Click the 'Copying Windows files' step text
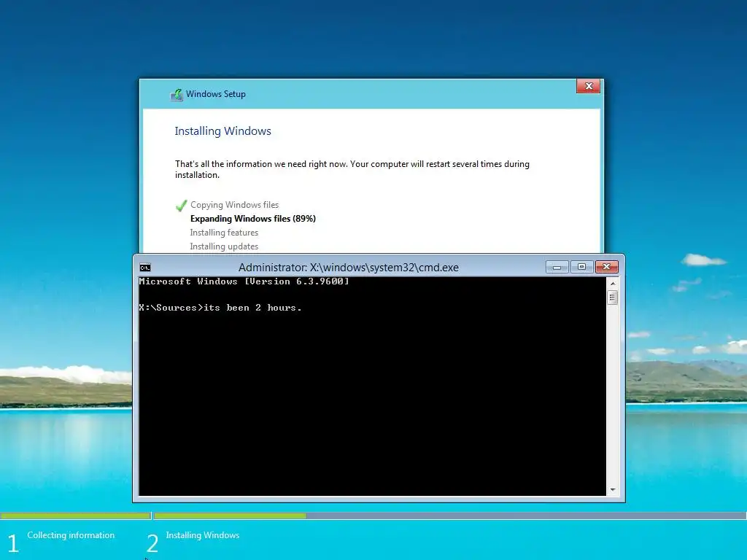This screenshot has height=560, width=747. coord(234,205)
